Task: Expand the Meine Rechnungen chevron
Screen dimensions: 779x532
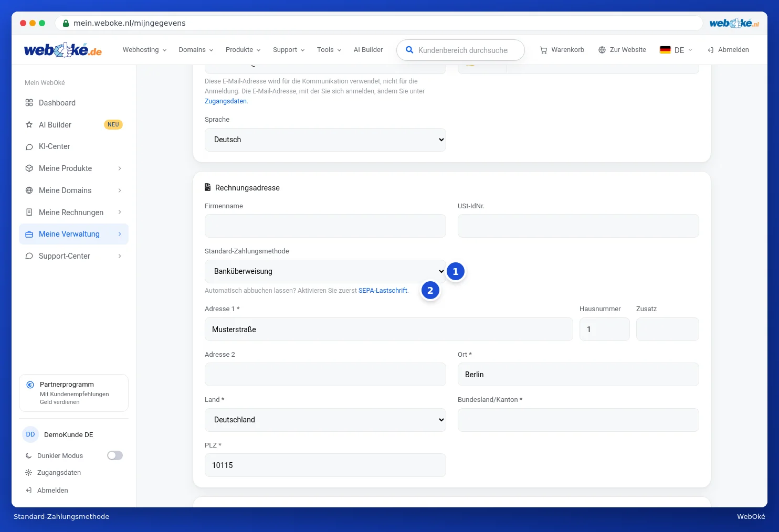Action: (120, 212)
